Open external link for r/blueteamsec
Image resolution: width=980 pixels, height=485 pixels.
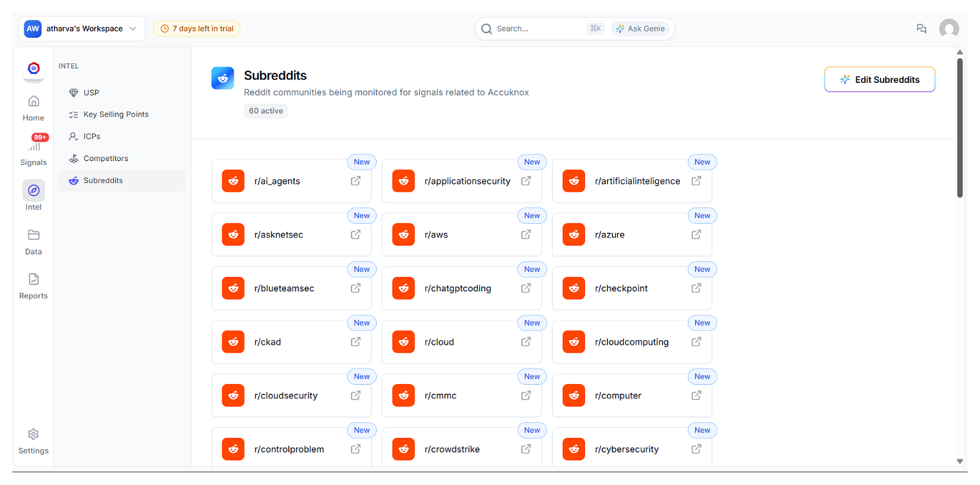click(356, 288)
